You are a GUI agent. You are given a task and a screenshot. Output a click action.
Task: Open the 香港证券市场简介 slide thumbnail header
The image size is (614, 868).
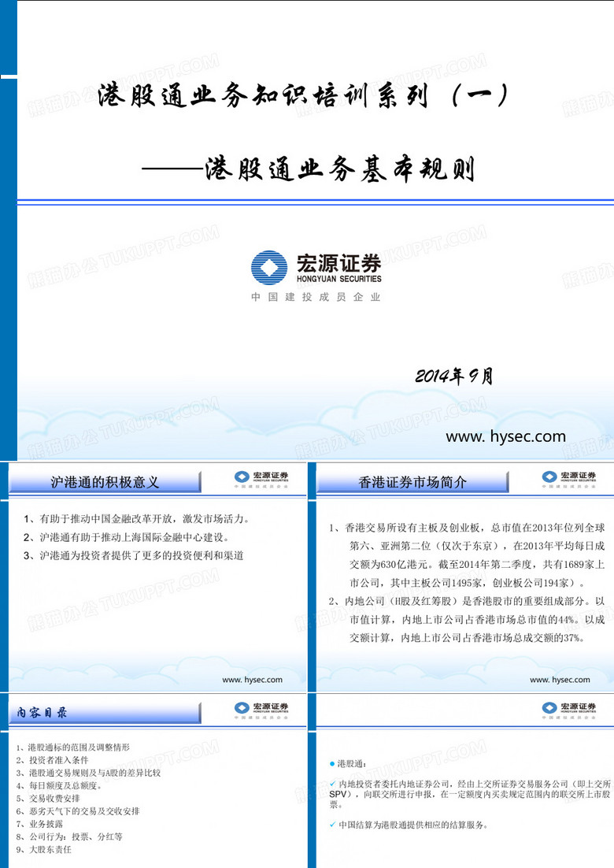coord(412,482)
